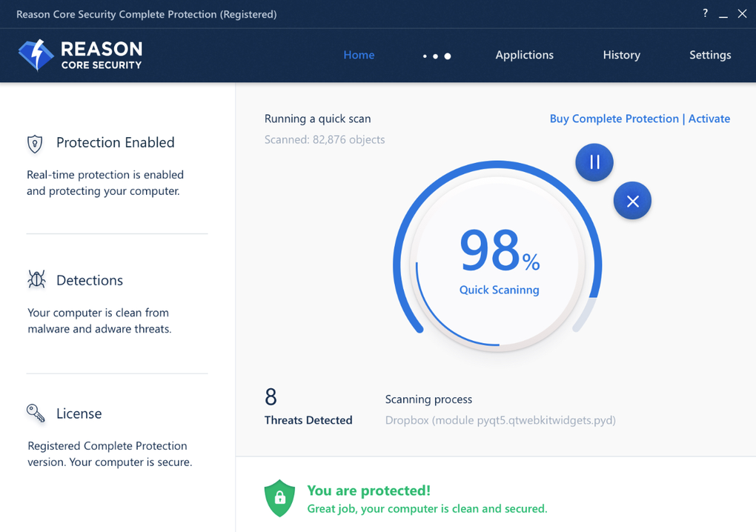Switch to the Home tab
Screen dimensions: 756x532
(359, 55)
